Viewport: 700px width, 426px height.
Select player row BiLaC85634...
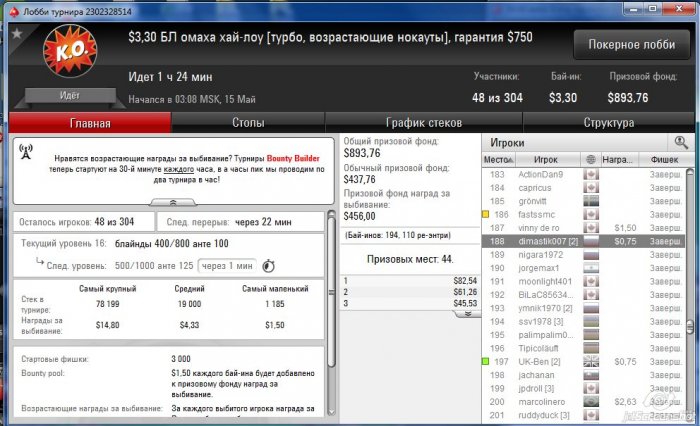[583, 295]
